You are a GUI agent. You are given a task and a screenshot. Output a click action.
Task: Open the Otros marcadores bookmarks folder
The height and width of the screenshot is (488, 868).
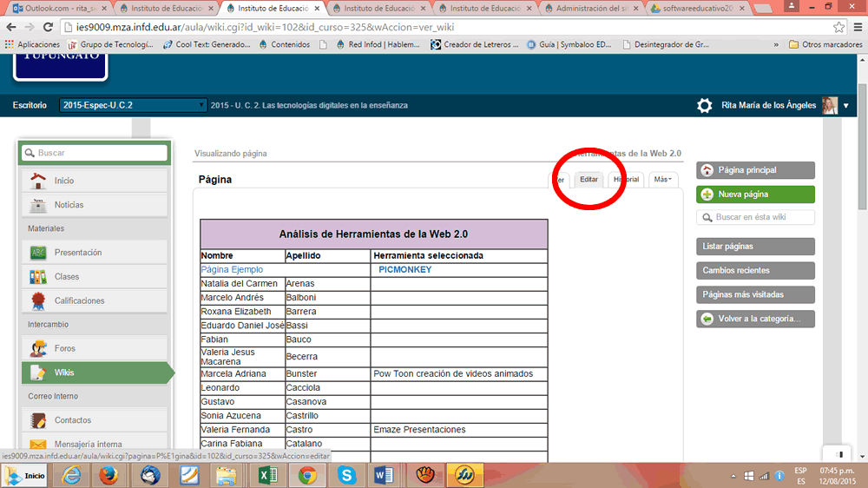pos(825,44)
